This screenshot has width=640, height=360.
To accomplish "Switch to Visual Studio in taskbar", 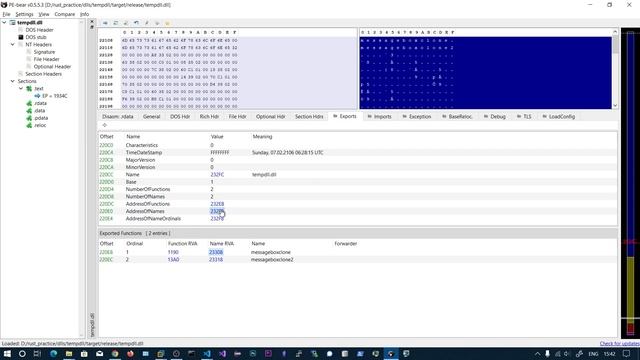I will click(x=222, y=353).
